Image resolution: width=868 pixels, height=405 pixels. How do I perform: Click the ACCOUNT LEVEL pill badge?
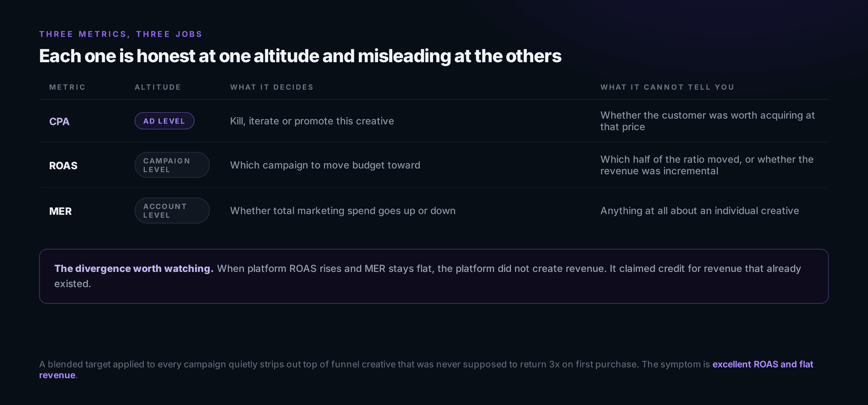[x=172, y=211]
